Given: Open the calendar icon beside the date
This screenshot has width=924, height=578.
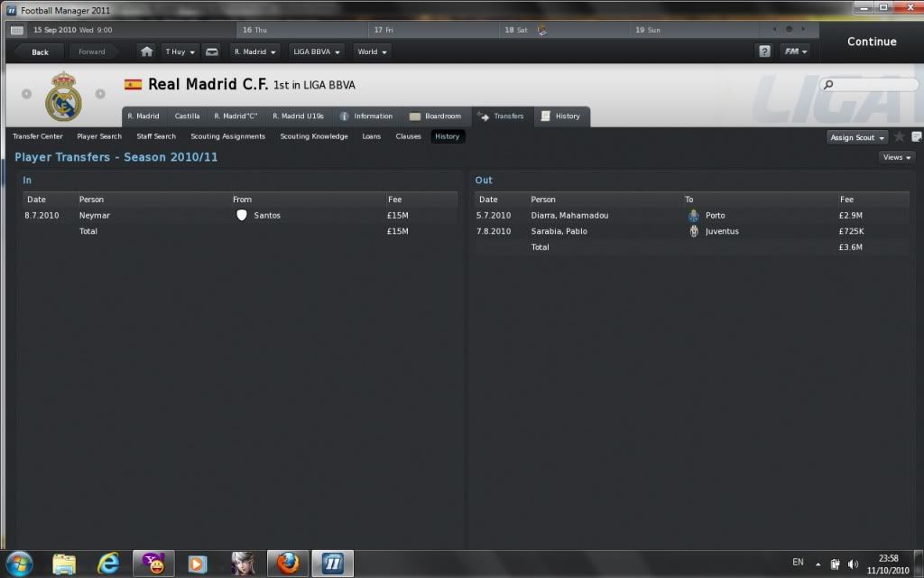Looking at the screenshot, I should [17, 30].
